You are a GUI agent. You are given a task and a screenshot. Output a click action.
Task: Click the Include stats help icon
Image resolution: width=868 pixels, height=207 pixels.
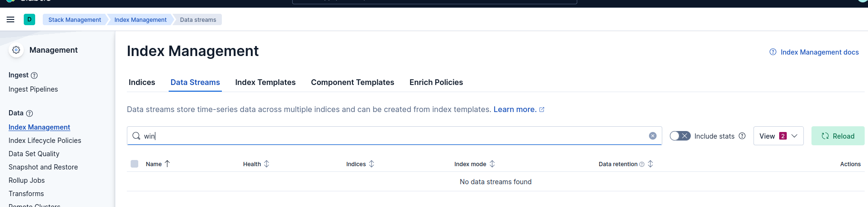[742, 136]
